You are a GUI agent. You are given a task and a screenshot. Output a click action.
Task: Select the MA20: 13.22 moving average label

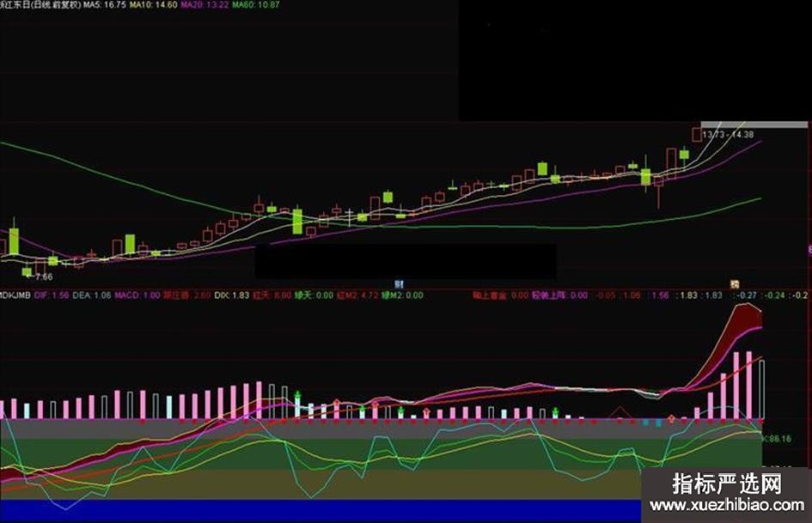[205, 4]
